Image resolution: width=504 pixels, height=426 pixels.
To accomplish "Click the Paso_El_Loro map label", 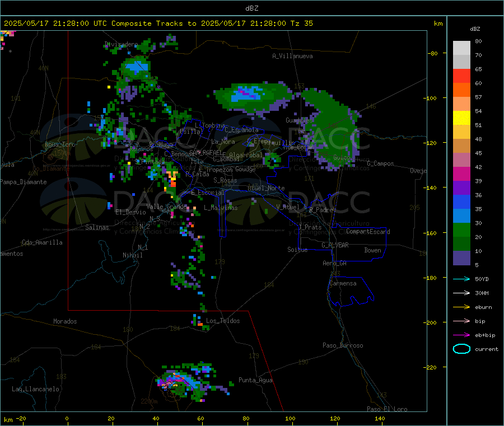I will (388, 409).
